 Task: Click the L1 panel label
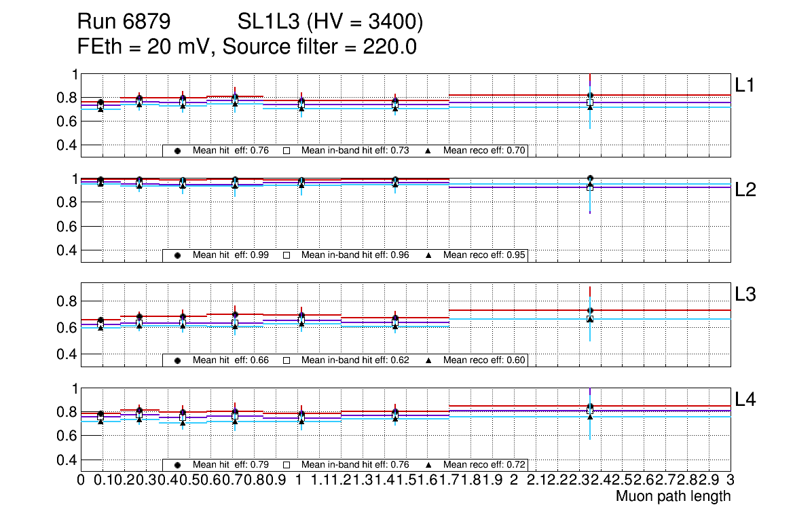[745, 85]
